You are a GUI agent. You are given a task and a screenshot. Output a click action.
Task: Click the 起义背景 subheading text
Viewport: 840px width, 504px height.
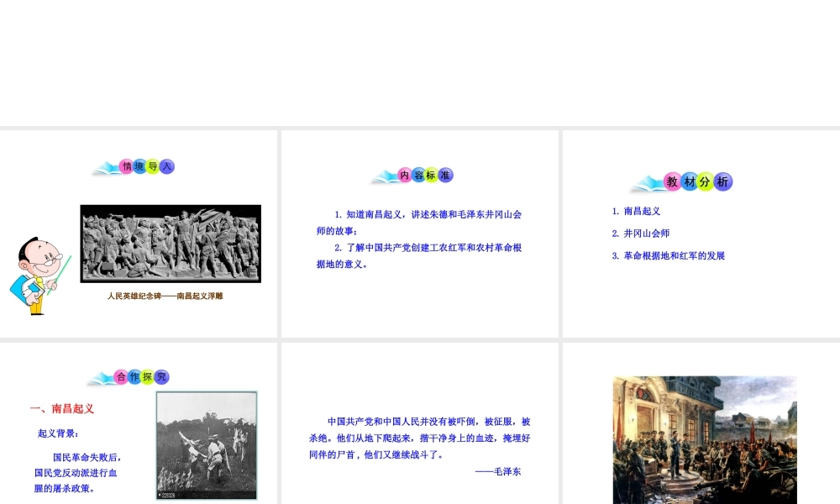click(x=58, y=433)
